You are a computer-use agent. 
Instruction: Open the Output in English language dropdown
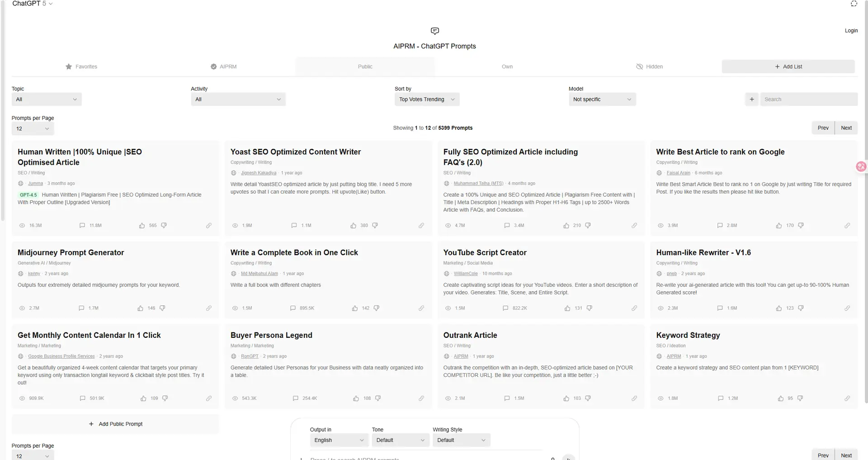click(339, 440)
